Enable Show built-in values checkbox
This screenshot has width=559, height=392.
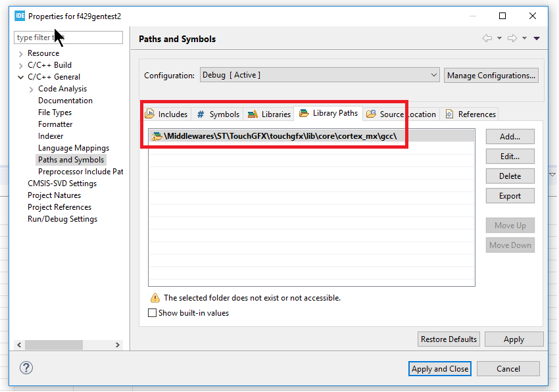tap(152, 313)
